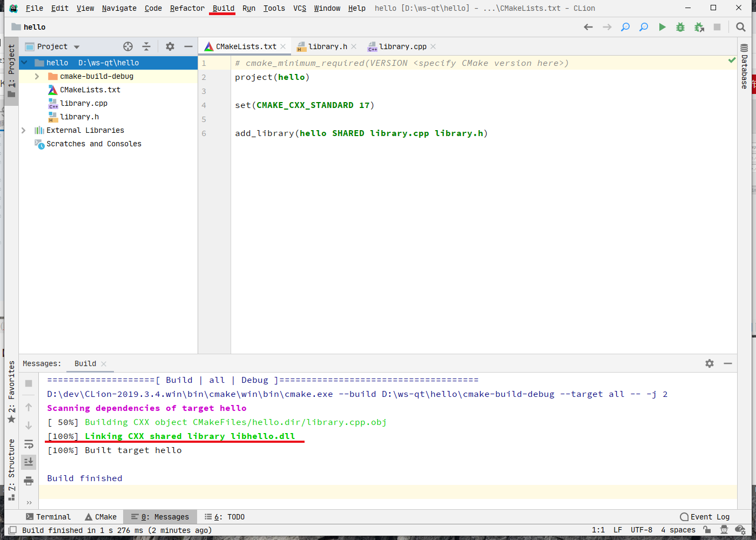The width and height of the screenshot is (756, 540).
Task: Open the Build menu
Action: pos(224,8)
